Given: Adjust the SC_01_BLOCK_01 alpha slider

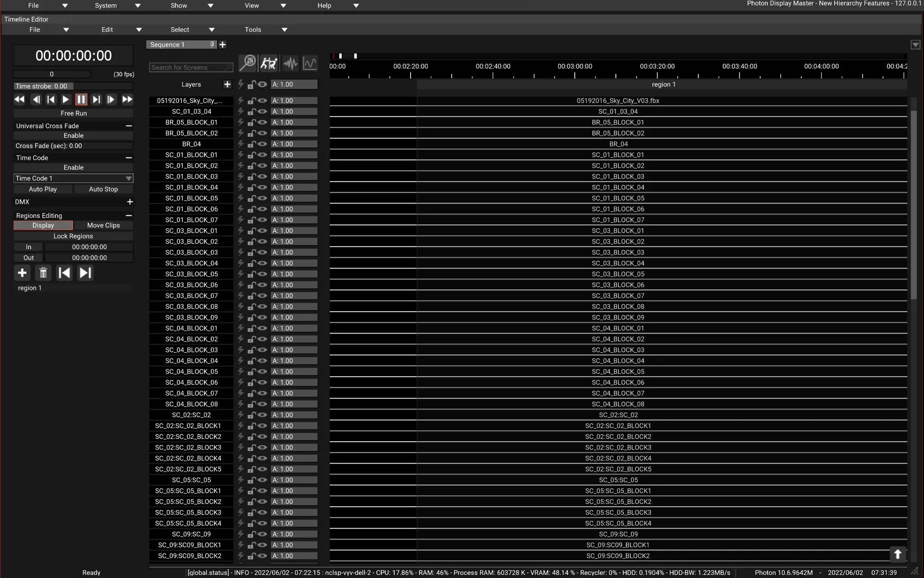Looking at the screenshot, I should tap(294, 155).
